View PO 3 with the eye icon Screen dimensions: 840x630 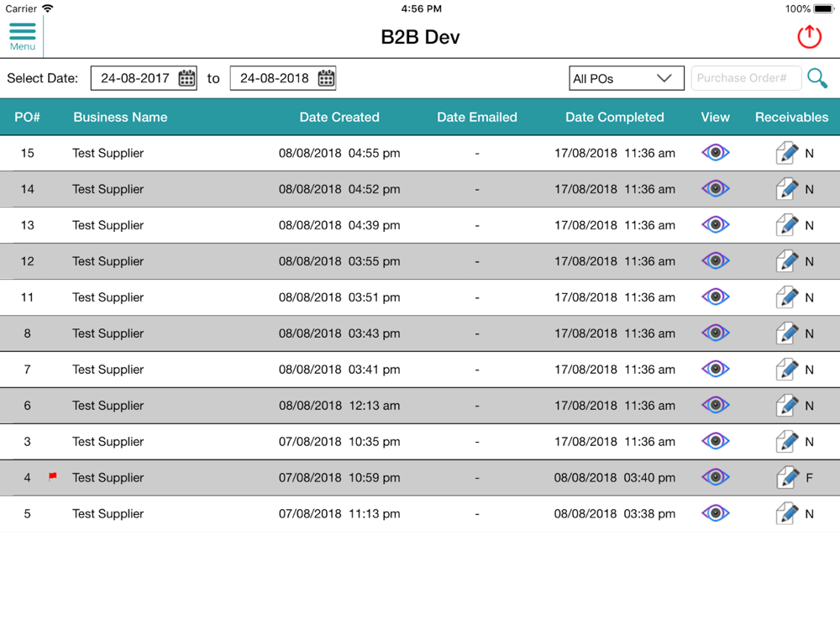(x=715, y=441)
